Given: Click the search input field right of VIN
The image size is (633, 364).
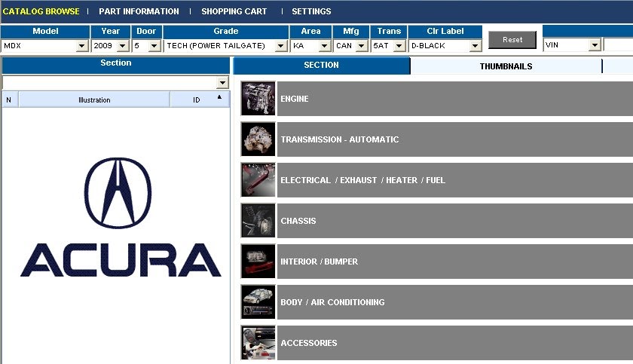Looking at the screenshot, I should [618, 44].
